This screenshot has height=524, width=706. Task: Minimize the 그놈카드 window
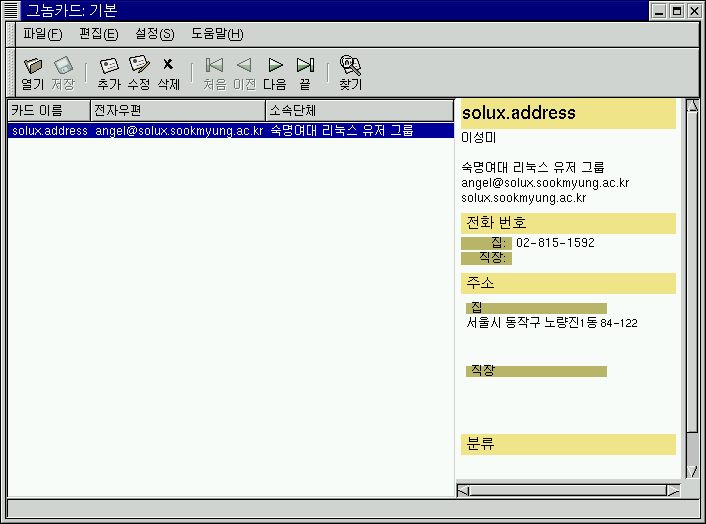pos(659,11)
